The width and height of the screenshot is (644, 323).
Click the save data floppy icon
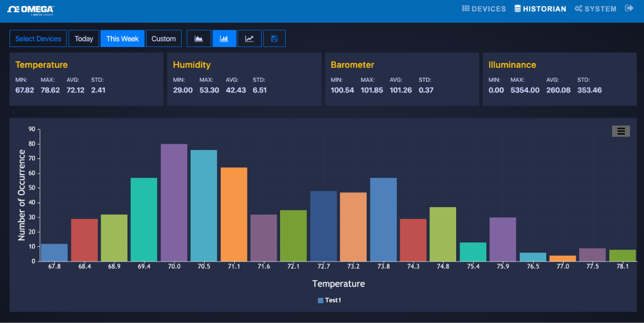coord(274,39)
